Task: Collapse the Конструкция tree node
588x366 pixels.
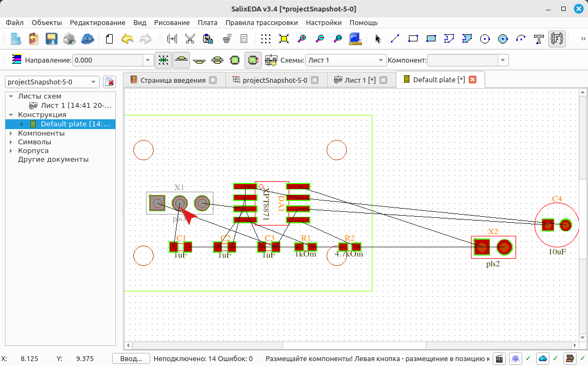Action: 11,115
